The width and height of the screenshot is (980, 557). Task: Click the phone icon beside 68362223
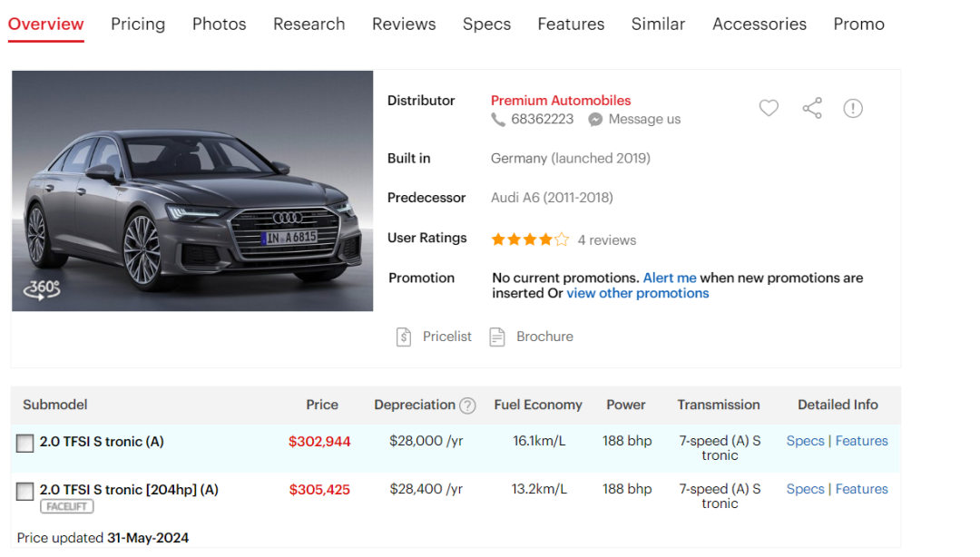point(498,120)
